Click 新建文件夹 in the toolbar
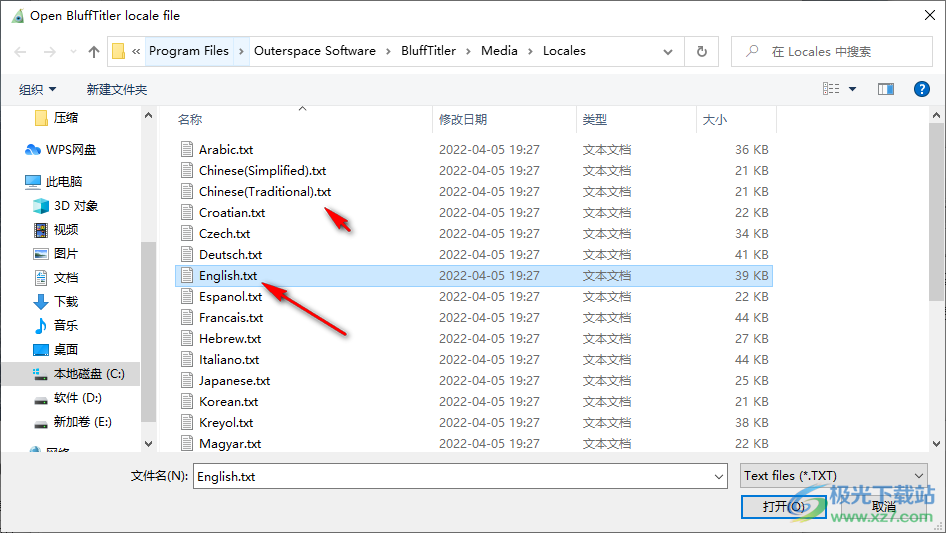The width and height of the screenshot is (946, 533). click(116, 90)
